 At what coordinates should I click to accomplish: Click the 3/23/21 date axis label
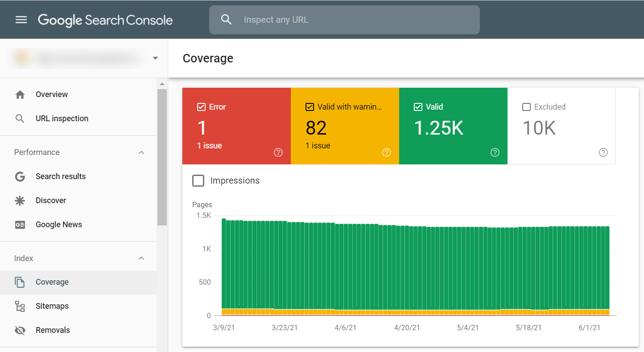[x=285, y=327]
